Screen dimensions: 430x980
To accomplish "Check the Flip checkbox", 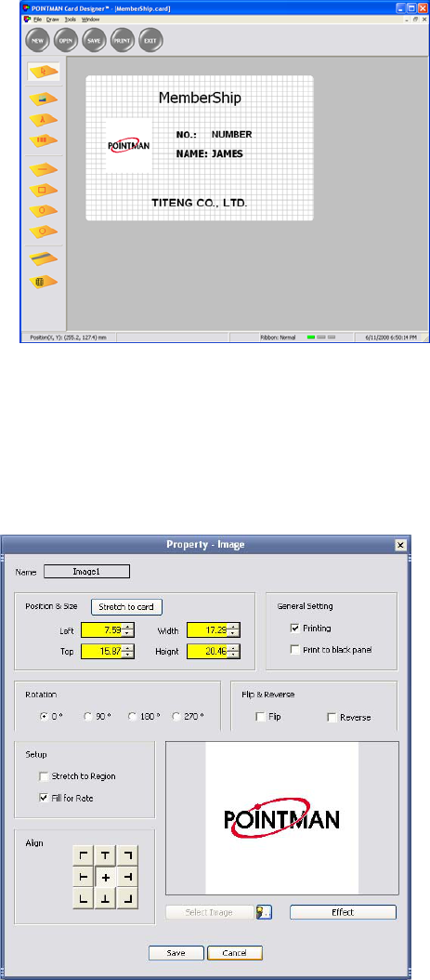I will pos(260,717).
